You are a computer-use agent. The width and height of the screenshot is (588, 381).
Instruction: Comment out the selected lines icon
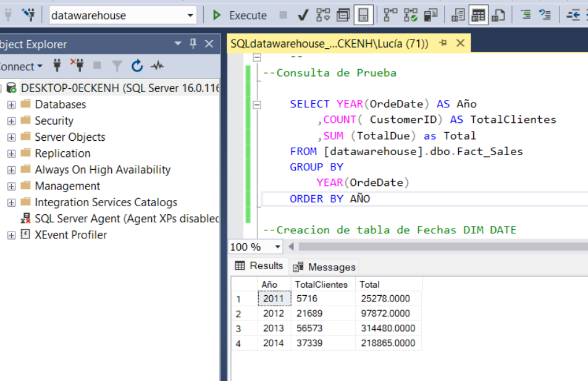tap(526, 15)
